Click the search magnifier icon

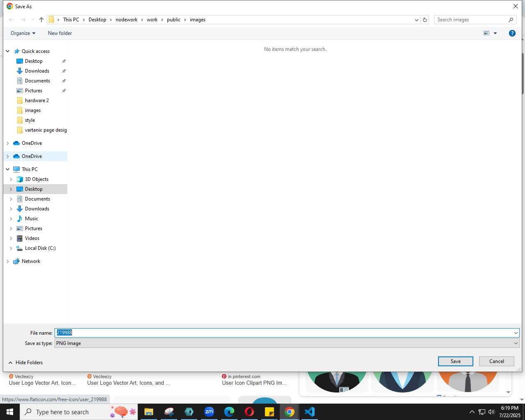tap(511, 20)
